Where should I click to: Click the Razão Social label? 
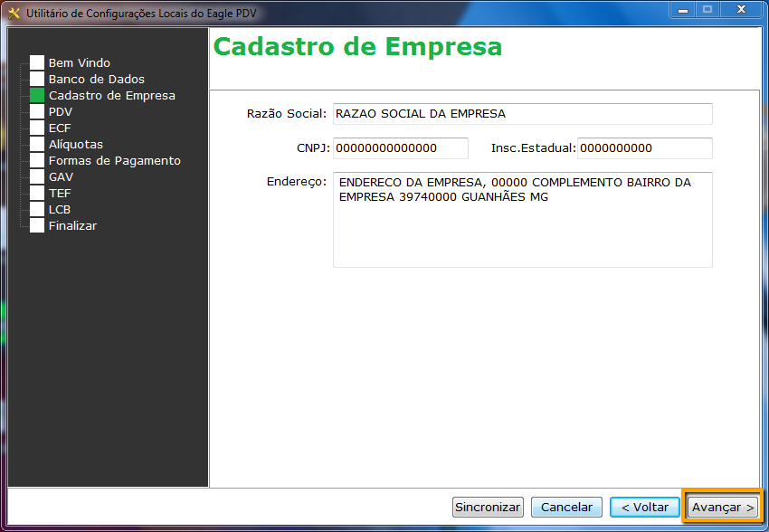point(287,114)
